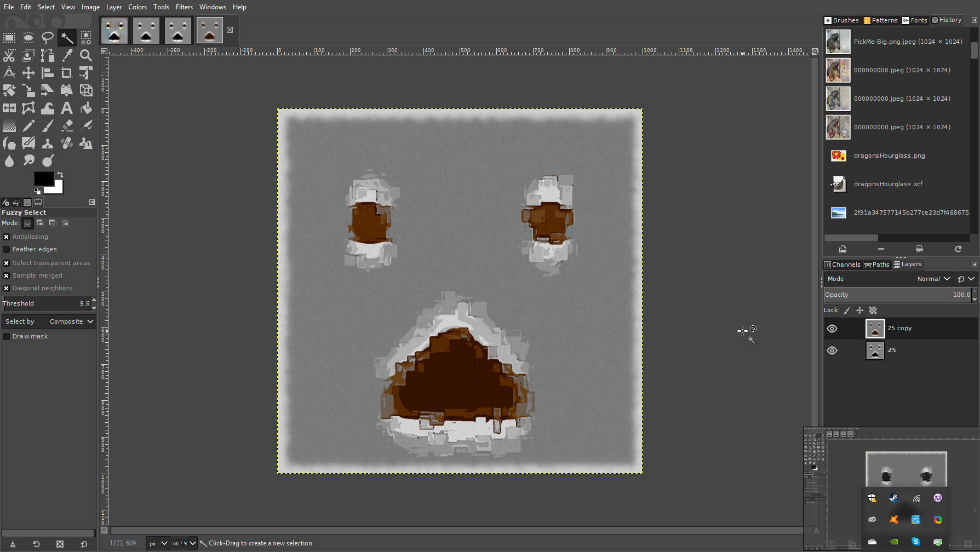Switch to the Patterns tab
This screenshot has width=980, height=552.
(880, 20)
